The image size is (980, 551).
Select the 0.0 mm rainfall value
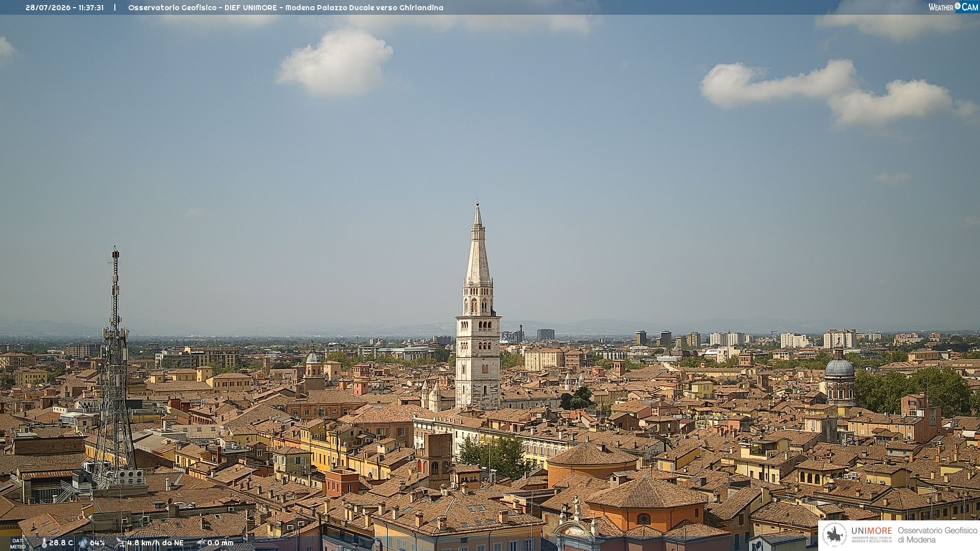220,543
